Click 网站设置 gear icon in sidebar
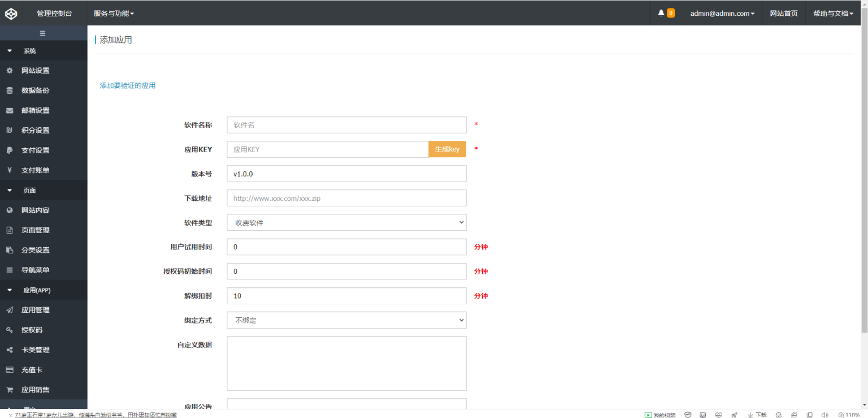 click(10, 71)
